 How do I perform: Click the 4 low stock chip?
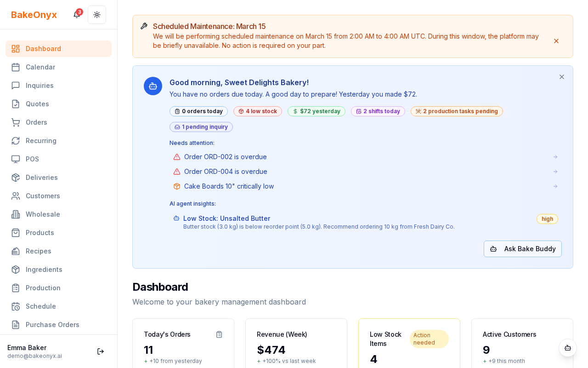pyautogui.click(x=257, y=111)
